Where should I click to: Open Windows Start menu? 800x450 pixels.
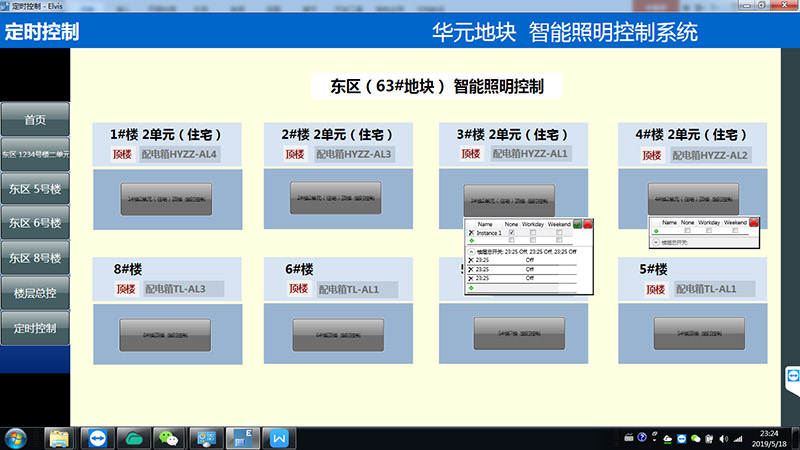[x=16, y=438]
